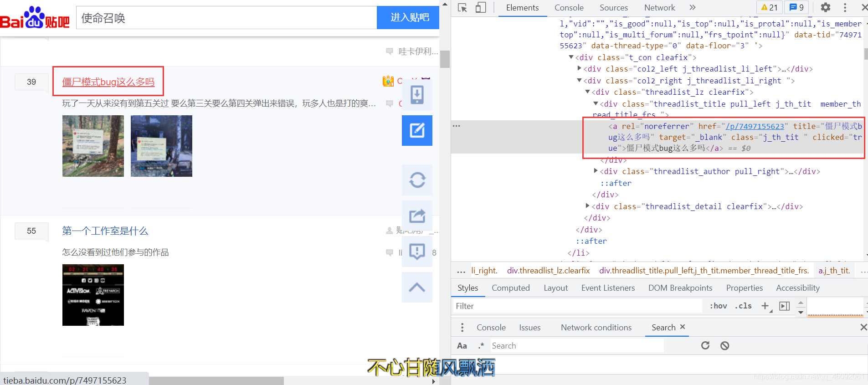Open the DOM Breakpoints pane
Image resolution: width=868 pixels, height=385 pixels.
point(680,288)
